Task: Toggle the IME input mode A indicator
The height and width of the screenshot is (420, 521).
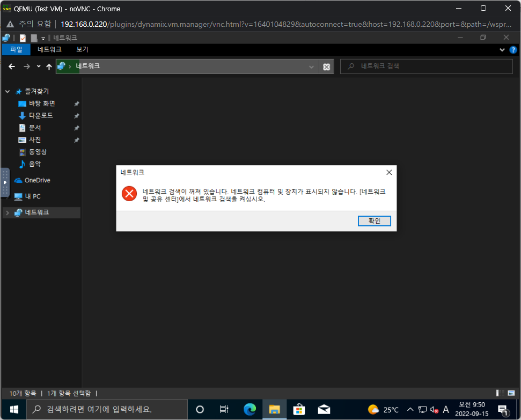Action: click(446, 410)
